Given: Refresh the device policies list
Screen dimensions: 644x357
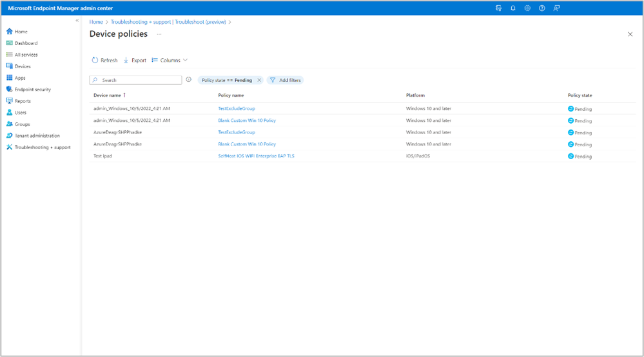Looking at the screenshot, I should tap(104, 61).
